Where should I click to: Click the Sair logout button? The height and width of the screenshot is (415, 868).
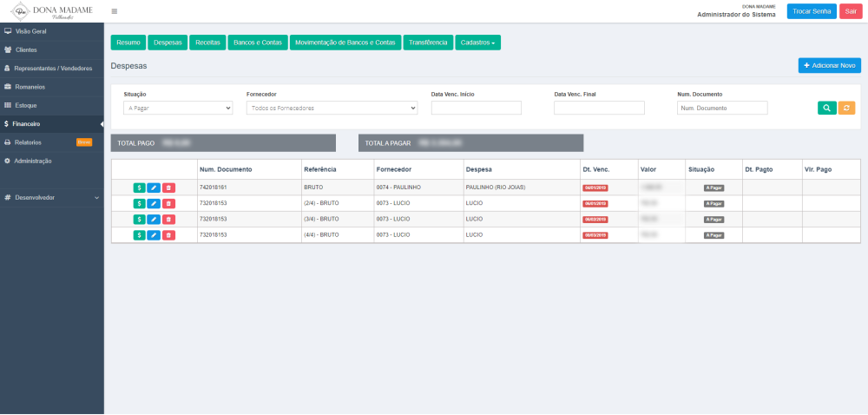(x=851, y=11)
